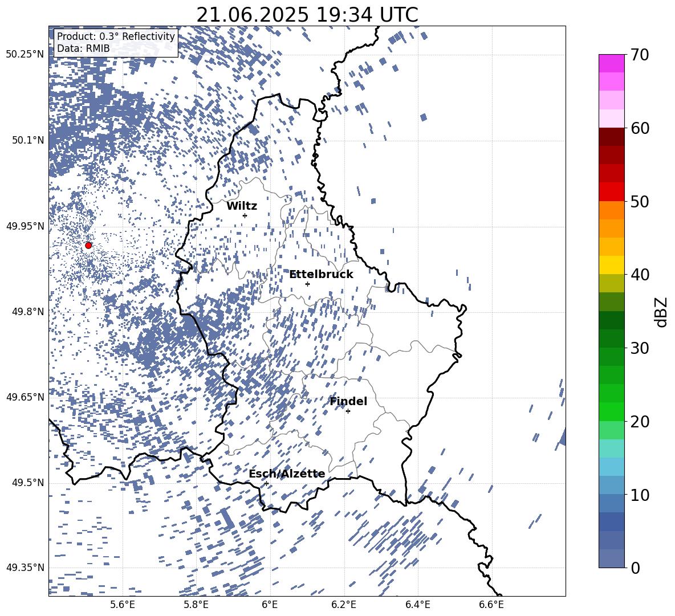Click the 6.6°E longitude tick label
This screenshot has height=616, width=675.
point(491,605)
